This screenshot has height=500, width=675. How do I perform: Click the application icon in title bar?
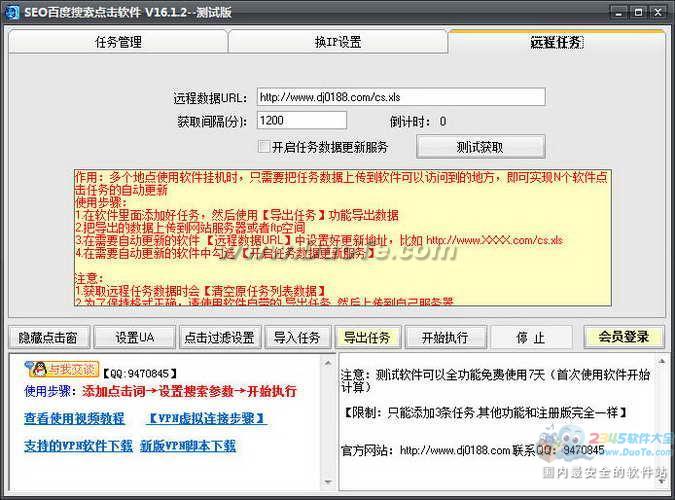tap(12, 12)
